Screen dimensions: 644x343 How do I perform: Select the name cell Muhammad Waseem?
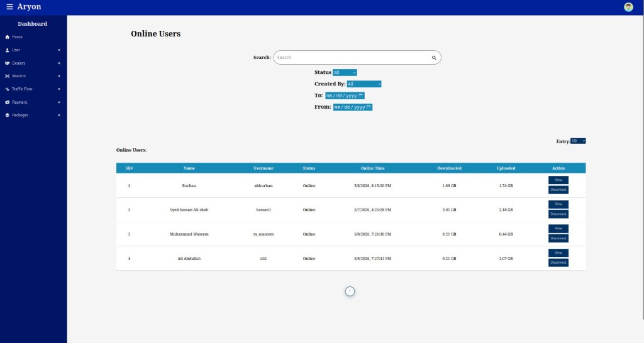(189, 234)
